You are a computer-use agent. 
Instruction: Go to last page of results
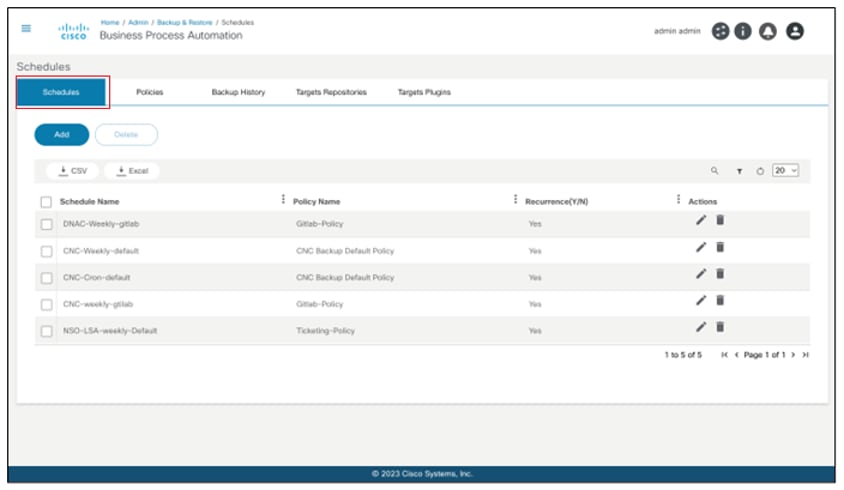click(805, 354)
